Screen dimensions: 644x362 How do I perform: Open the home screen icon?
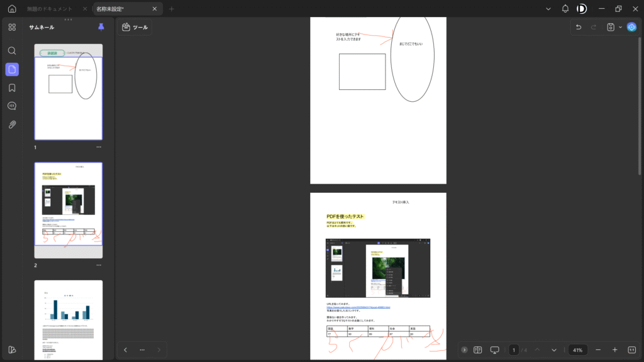click(x=12, y=9)
